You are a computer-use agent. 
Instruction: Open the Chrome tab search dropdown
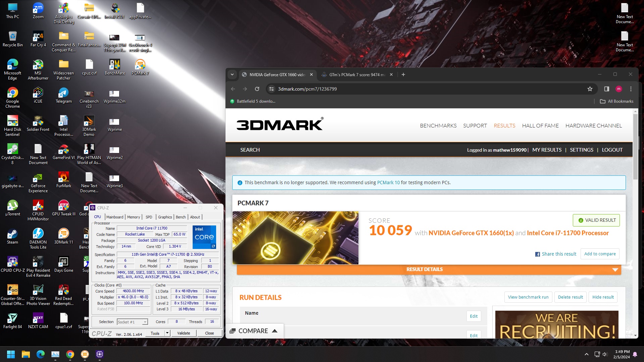click(232, 74)
